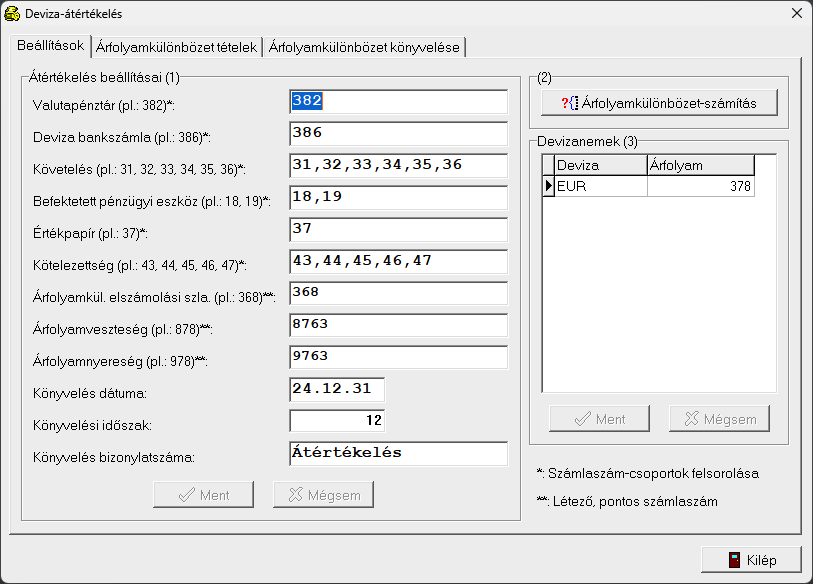Close the Deviza-átértékelés window
Screen dimensions: 813x584
(x=797, y=13)
